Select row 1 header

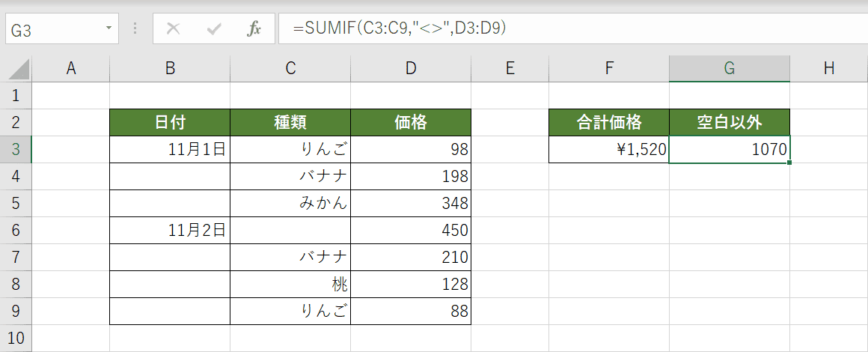pyautogui.click(x=16, y=96)
